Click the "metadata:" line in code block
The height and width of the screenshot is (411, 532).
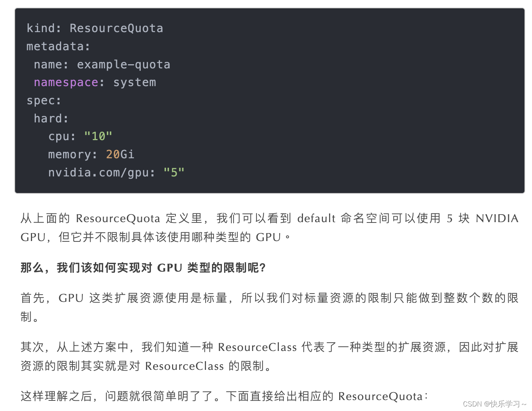pyautogui.click(x=58, y=46)
